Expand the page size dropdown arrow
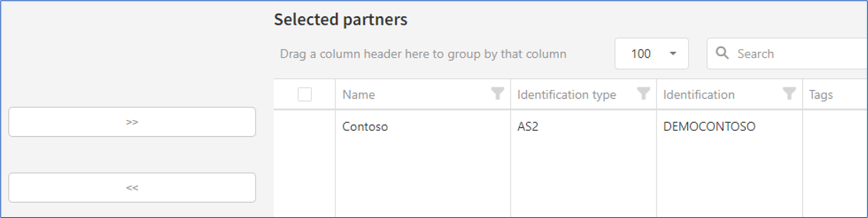The height and width of the screenshot is (218, 868). pyautogui.click(x=673, y=54)
